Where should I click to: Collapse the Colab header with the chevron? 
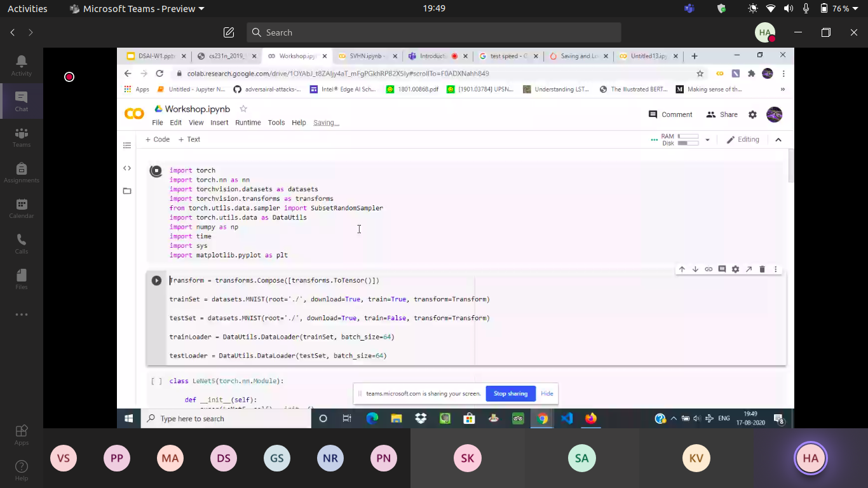click(x=778, y=140)
